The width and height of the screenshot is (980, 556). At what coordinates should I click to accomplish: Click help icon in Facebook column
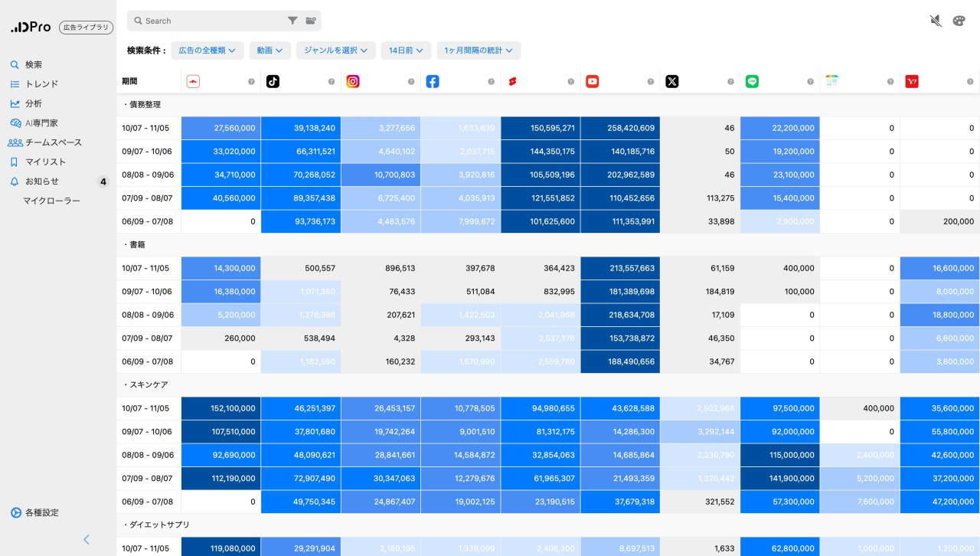click(491, 82)
